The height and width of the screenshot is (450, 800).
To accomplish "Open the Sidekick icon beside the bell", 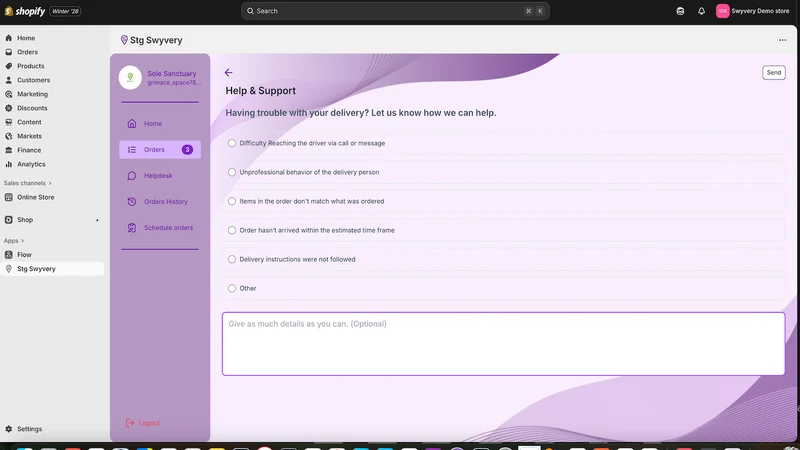I will (680, 11).
